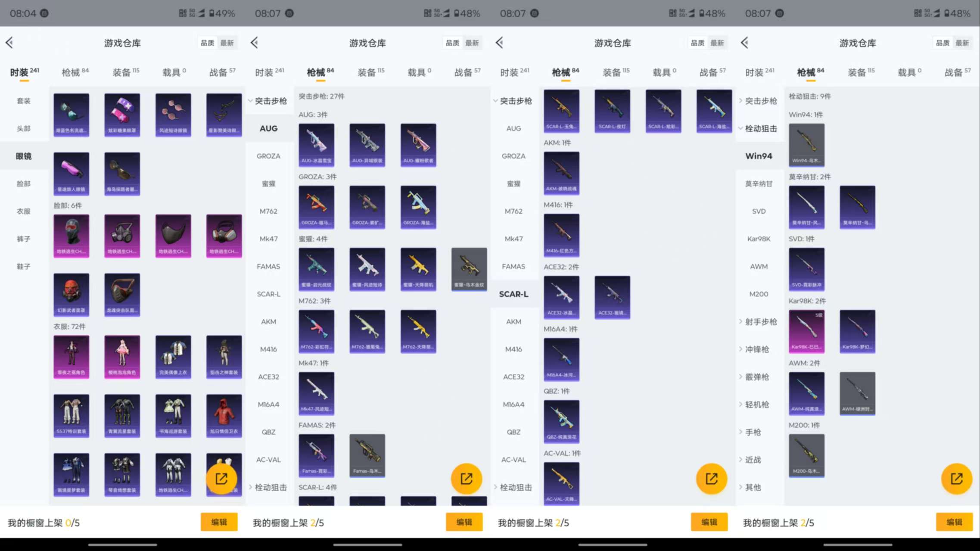This screenshot has height=551, width=980.
Task: Open the gray Famas ebony skin thumbnail
Action: [x=367, y=455]
